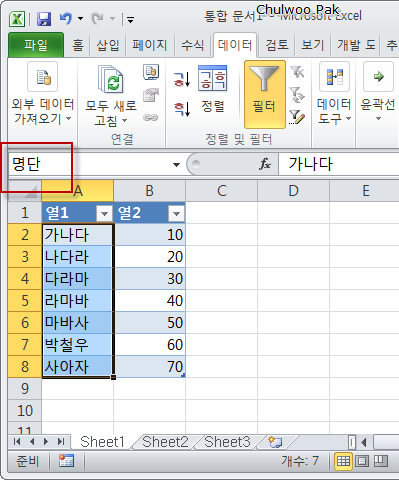The image size is (399, 480).
Task: Insert a new worksheet icon
Action: click(x=275, y=442)
